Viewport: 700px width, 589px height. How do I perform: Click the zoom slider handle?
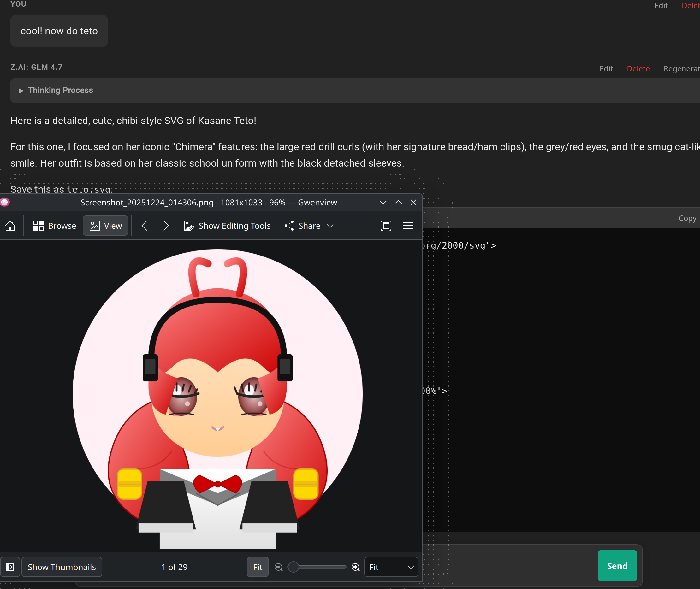pyautogui.click(x=293, y=567)
